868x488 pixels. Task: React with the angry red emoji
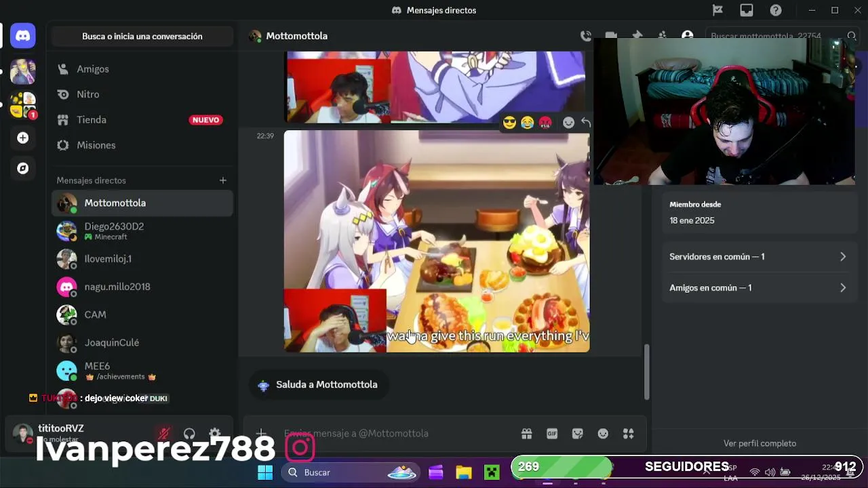point(545,123)
